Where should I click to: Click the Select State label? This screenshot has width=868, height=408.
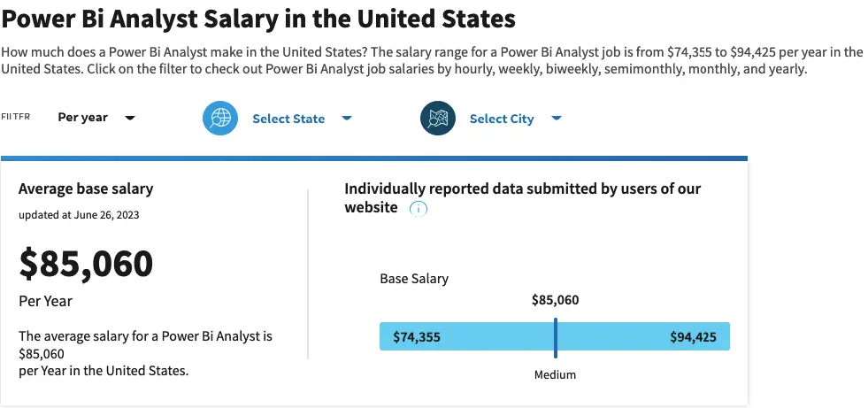point(288,119)
